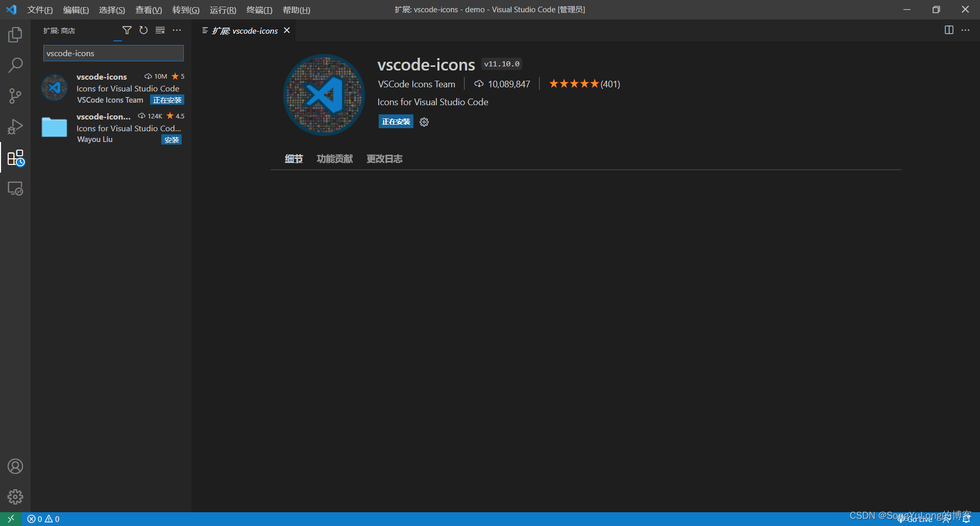Click 正在安装 button on extension detail page
Viewport: 980px width, 526px height.
[396, 122]
